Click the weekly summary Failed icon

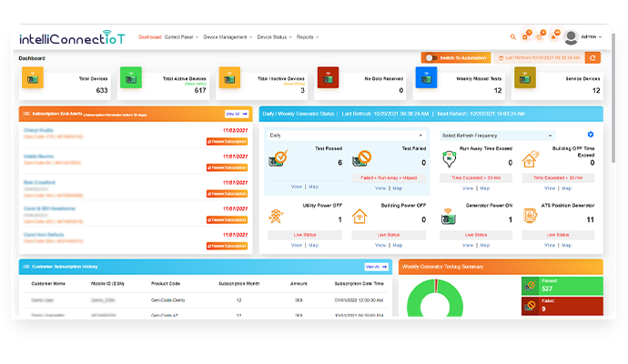531,306
